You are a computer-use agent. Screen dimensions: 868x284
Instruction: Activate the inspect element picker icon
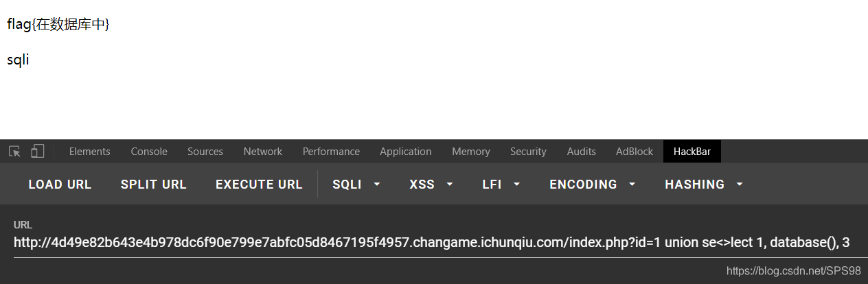click(x=14, y=152)
